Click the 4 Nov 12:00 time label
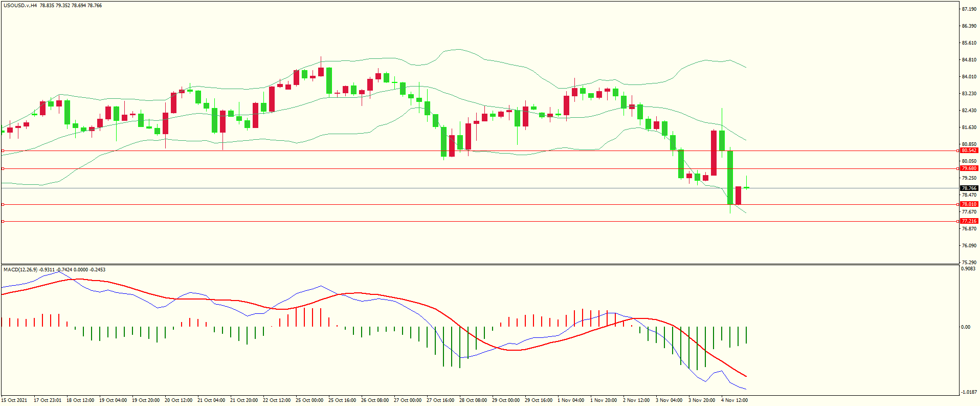 tap(734, 400)
